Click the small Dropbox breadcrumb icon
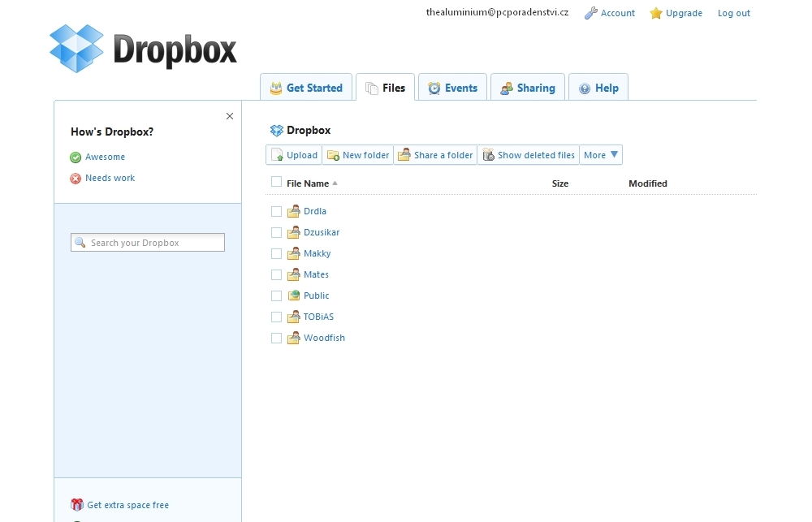The width and height of the screenshot is (812, 522). tap(277, 131)
